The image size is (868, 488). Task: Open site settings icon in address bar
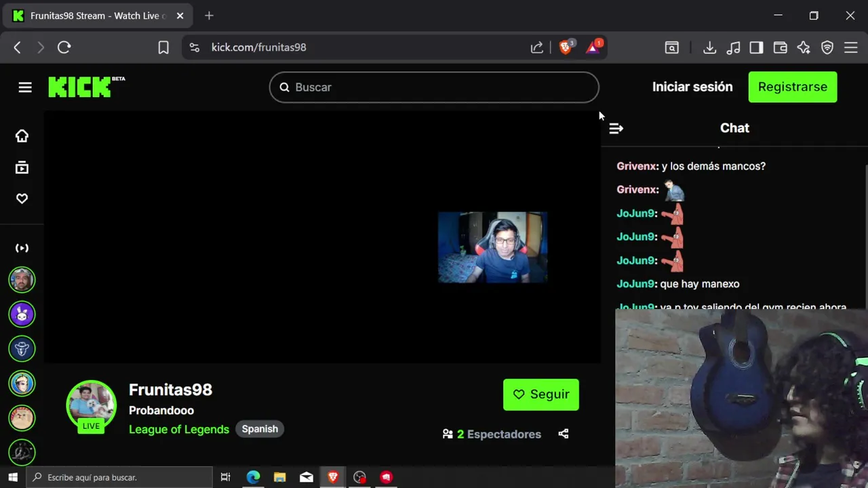tap(195, 47)
